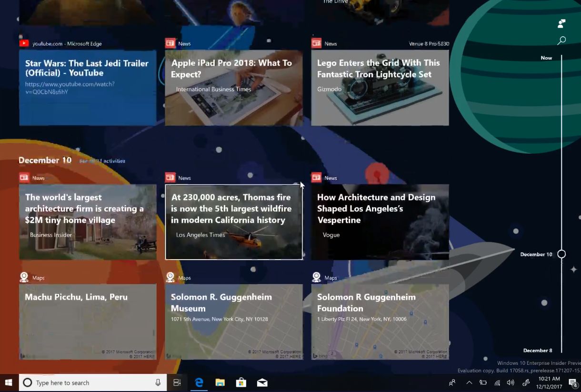Jump to December 8 on the timeline
Image resolution: width=581 pixels, height=392 pixels.
coord(538,351)
